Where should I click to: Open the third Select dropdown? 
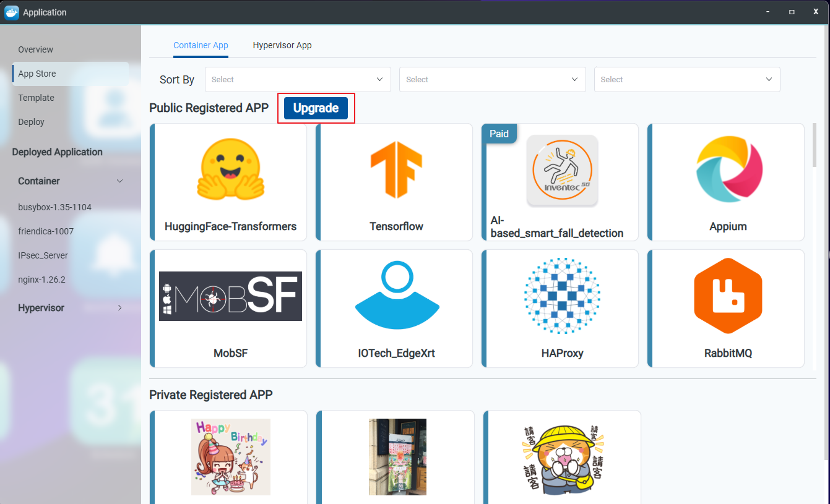click(687, 79)
